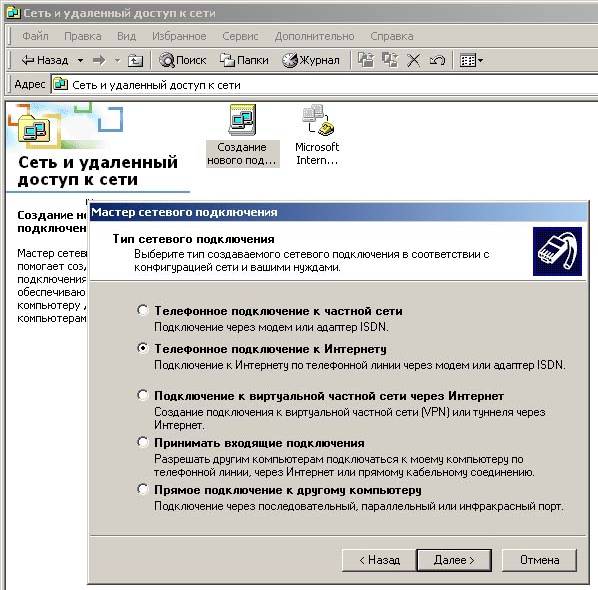Click the delete X toolbar icon
The image size is (598, 590).
click(x=413, y=60)
